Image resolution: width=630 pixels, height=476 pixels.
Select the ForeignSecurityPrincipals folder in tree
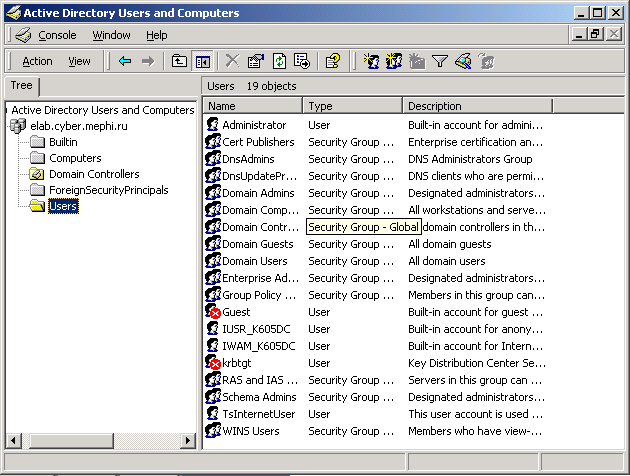pyautogui.click(x=108, y=190)
